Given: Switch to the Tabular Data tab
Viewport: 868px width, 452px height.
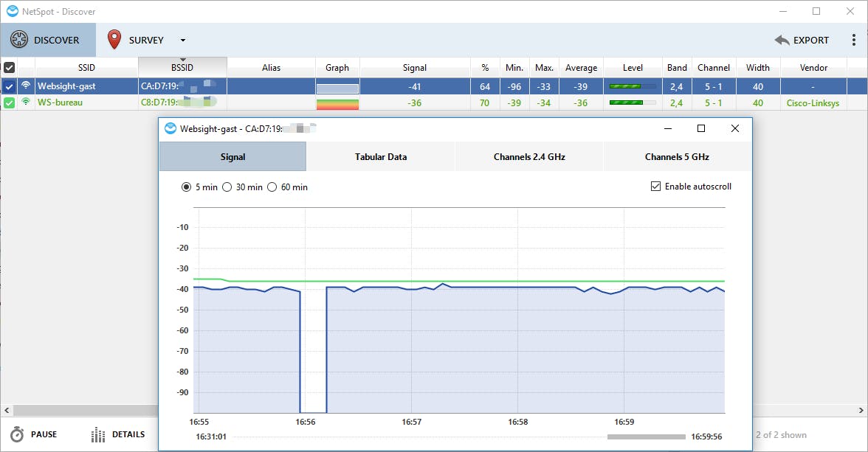Looking at the screenshot, I should click(x=380, y=156).
